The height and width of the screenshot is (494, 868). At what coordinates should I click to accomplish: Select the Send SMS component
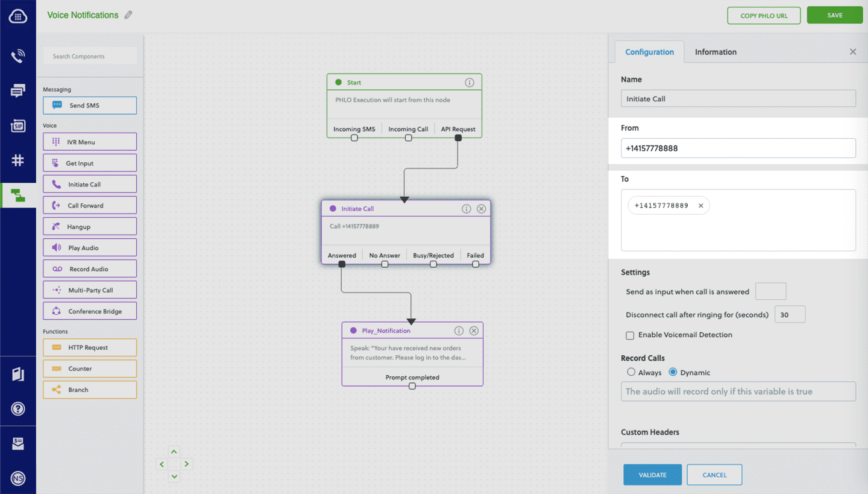[90, 106]
